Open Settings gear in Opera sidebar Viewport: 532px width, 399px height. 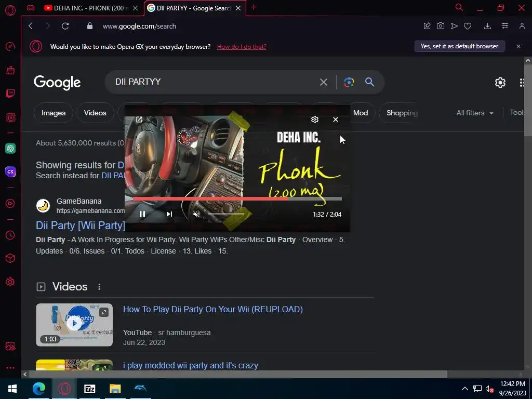point(10,282)
